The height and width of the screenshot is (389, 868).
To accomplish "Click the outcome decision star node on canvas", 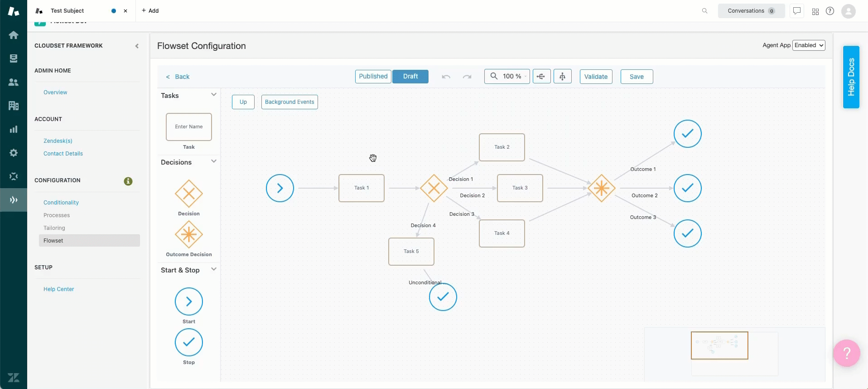I will (x=602, y=188).
